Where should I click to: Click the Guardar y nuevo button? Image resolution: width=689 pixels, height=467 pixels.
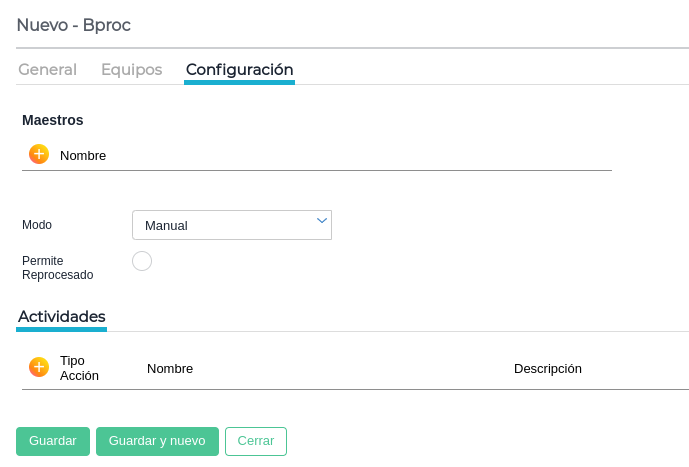tap(157, 441)
